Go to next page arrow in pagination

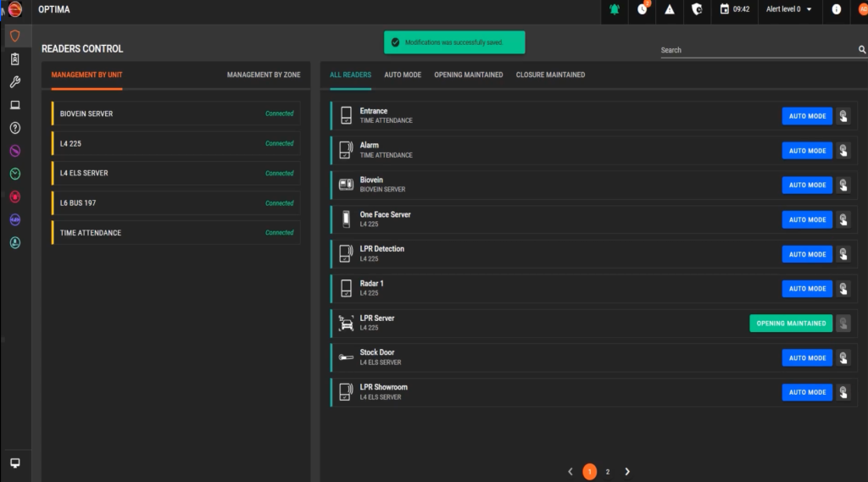point(627,472)
